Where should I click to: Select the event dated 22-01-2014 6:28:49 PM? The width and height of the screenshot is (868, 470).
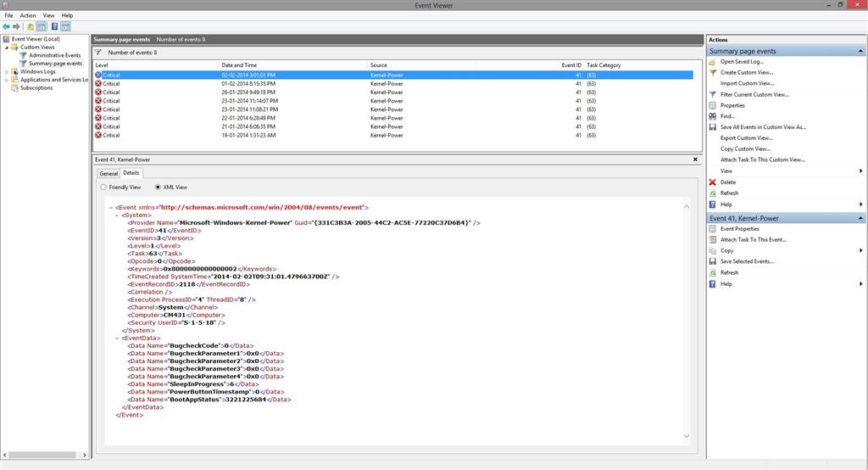(393, 118)
